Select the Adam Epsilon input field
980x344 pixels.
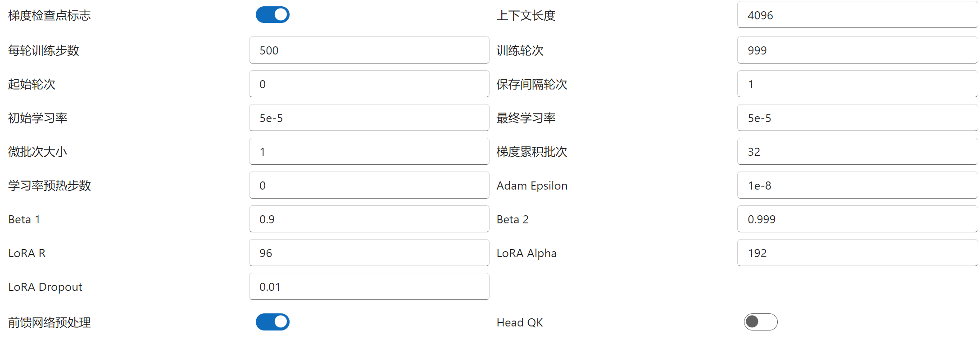click(x=857, y=186)
